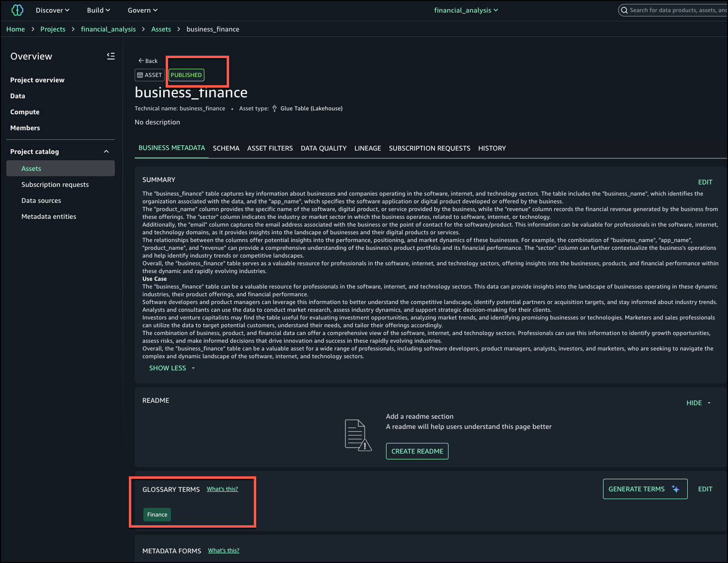This screenshot has height=563, width=728.
Task: Click the SageMaker logo icon
Action: point(17,10)
